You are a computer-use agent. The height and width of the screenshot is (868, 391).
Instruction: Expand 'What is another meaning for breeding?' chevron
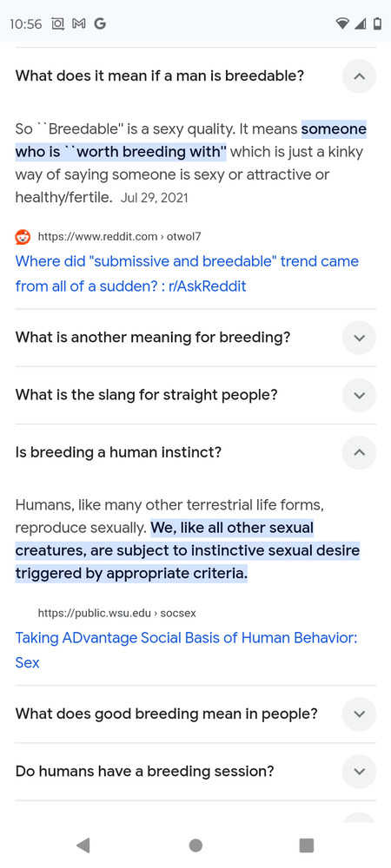point(359,338)
